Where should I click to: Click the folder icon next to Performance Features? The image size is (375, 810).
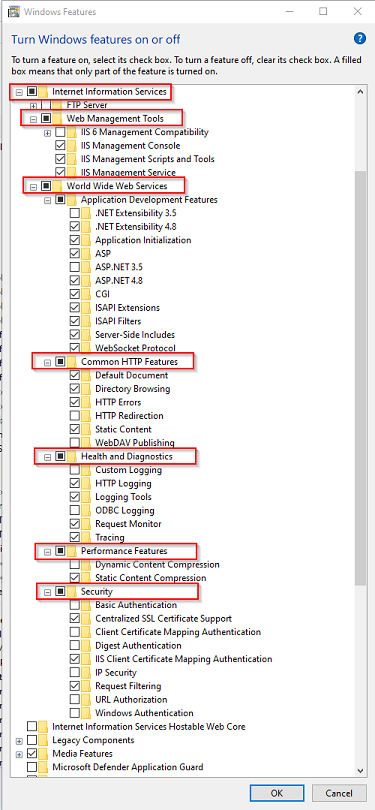[x=72, y=551]
